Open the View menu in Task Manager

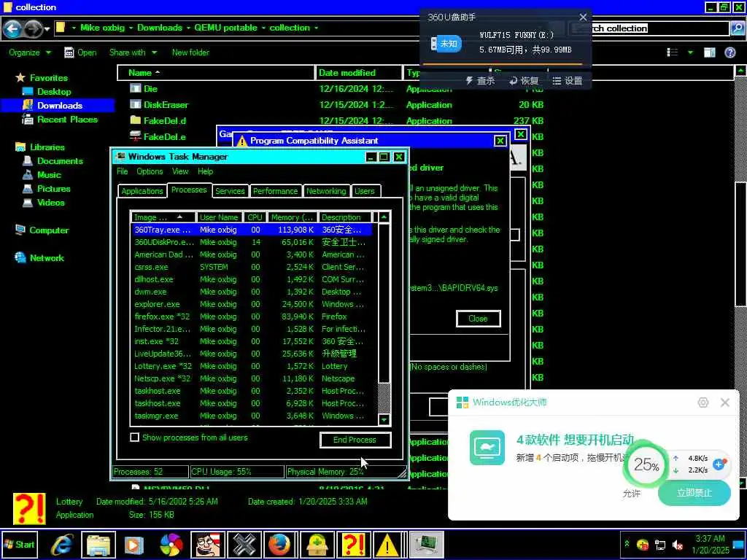pos(180,171)
